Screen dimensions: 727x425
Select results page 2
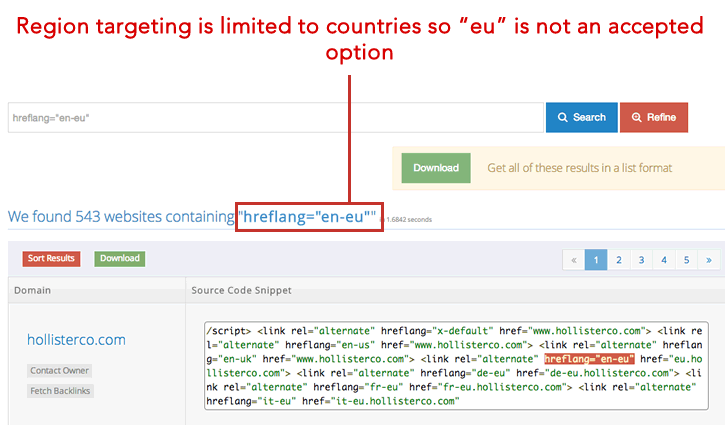619,260
